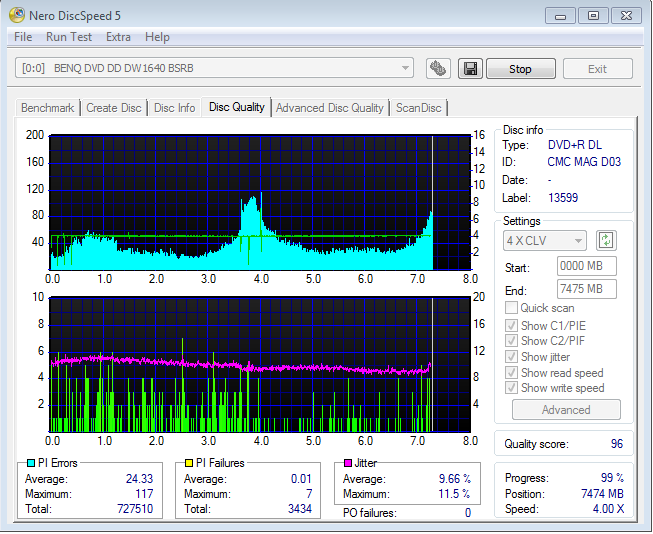Image resolution: width=653 pixels, height=534 pixels.
Task: Click the yellow PI Failures legend swatch
Action: 189,463
